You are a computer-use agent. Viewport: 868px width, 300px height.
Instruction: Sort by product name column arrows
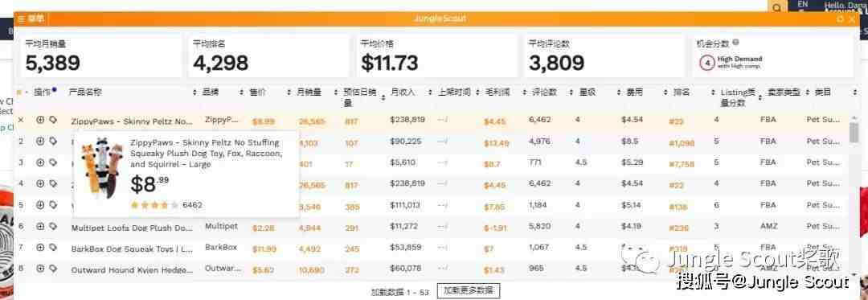click(194, 92)
